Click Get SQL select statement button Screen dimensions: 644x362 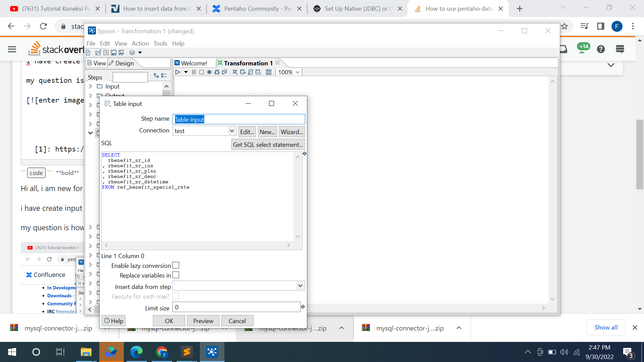point(268,145)
